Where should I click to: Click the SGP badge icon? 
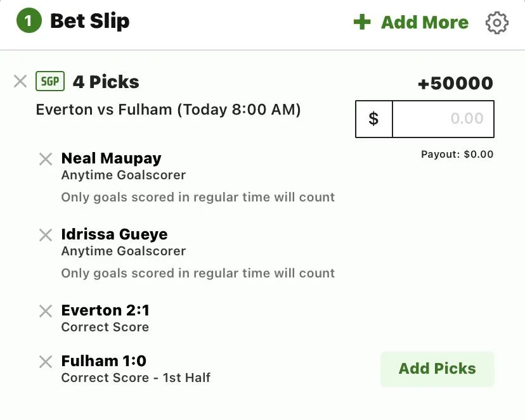click(50, 82)
